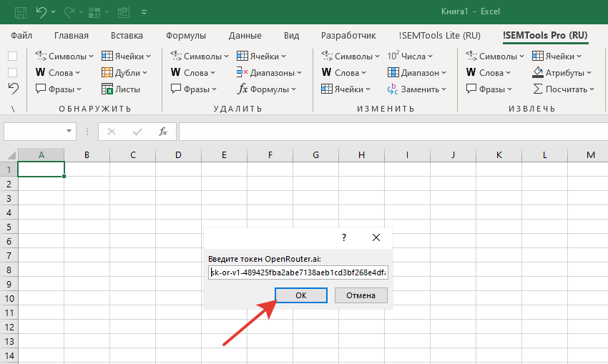Open Ячейки in the ИЗМЕНИТЬ group
608x364 pixels.
coord(345,89)
